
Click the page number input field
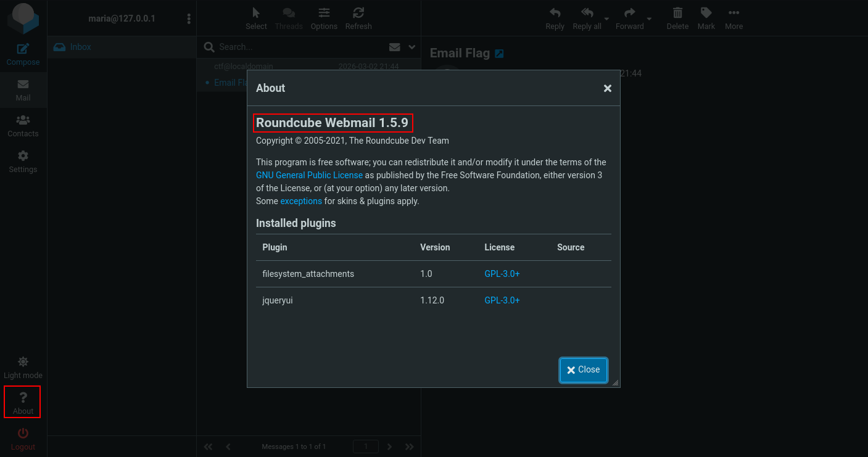[x=365, y=447]
